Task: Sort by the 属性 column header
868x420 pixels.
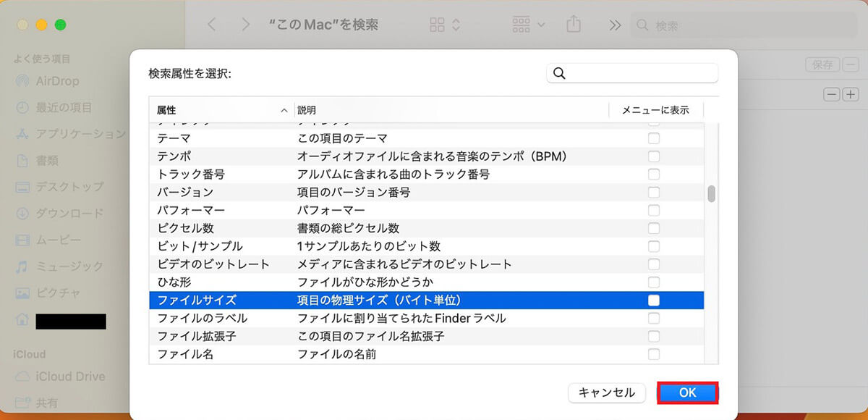Action: 222,110
